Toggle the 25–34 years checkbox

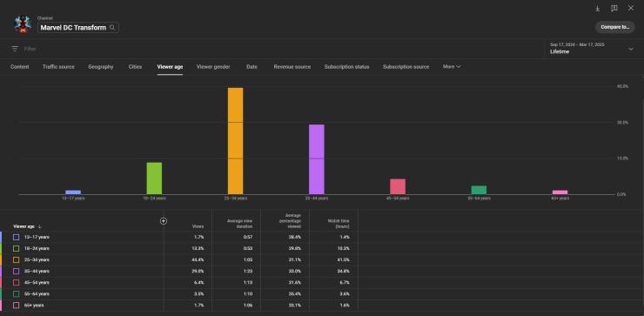point(16,259)
